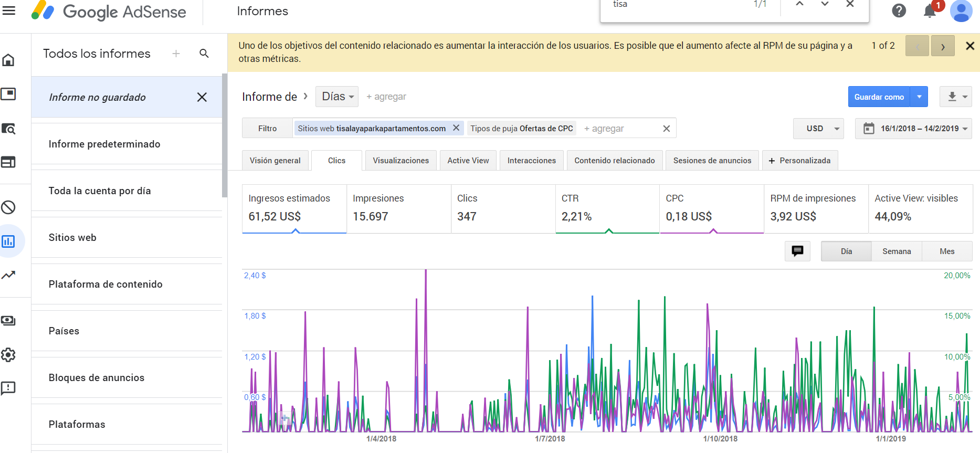Image resolution: width=980 pixels, height=453 pixels.
Task: Select the Clics tab
Action: [336, 161]
